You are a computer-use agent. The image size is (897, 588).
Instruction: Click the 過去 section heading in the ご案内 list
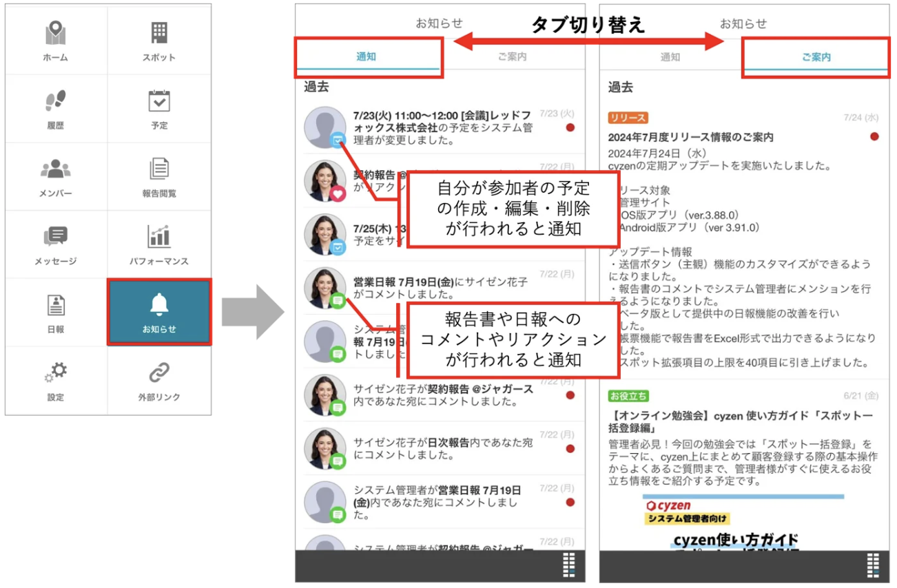coord(621,87)
